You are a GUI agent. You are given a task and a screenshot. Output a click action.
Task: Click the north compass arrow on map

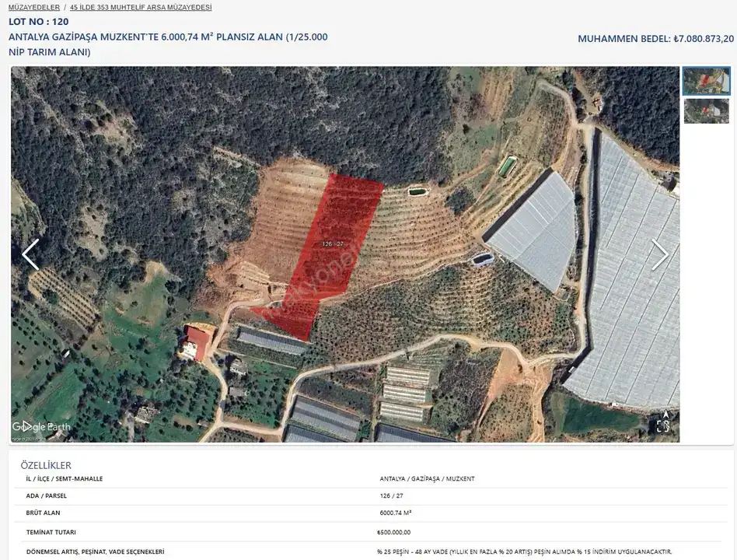point(665,414)
